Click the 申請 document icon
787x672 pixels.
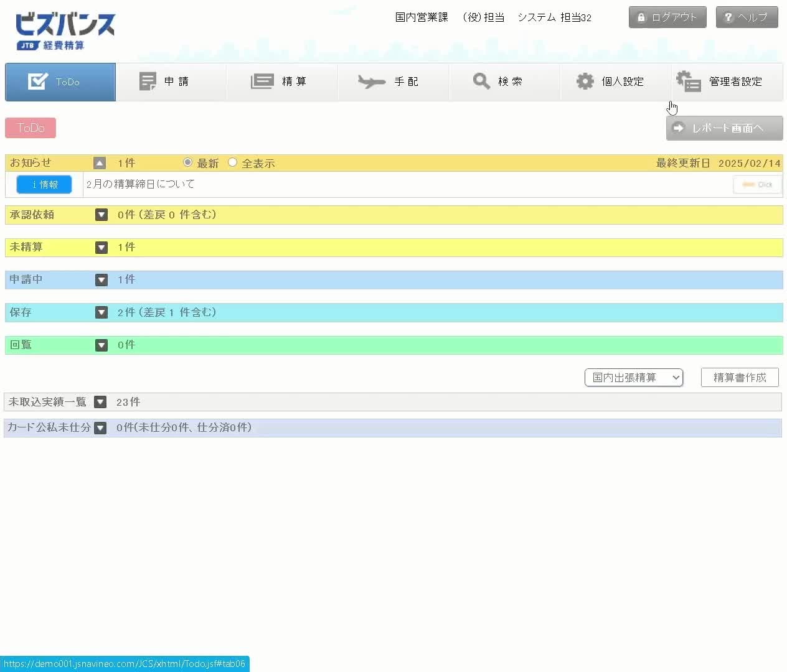tap(148, 82)
